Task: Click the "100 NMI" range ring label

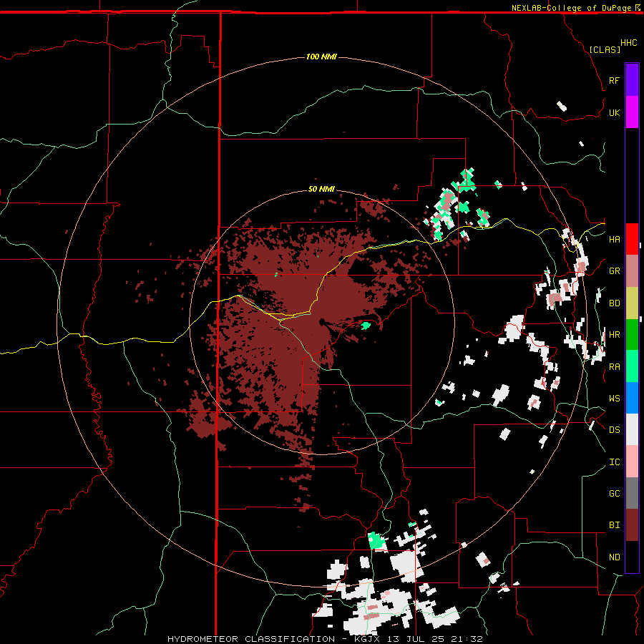Action: (x=321, y=57)
